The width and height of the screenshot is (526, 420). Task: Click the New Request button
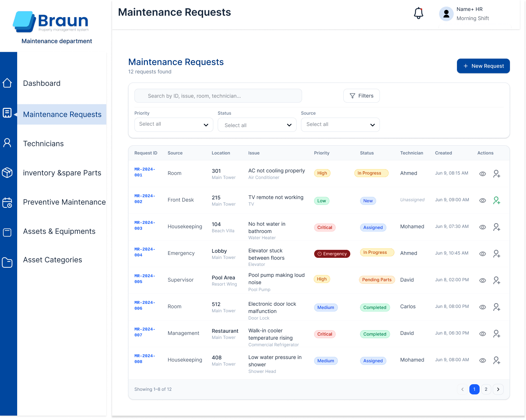coord(483,66)
